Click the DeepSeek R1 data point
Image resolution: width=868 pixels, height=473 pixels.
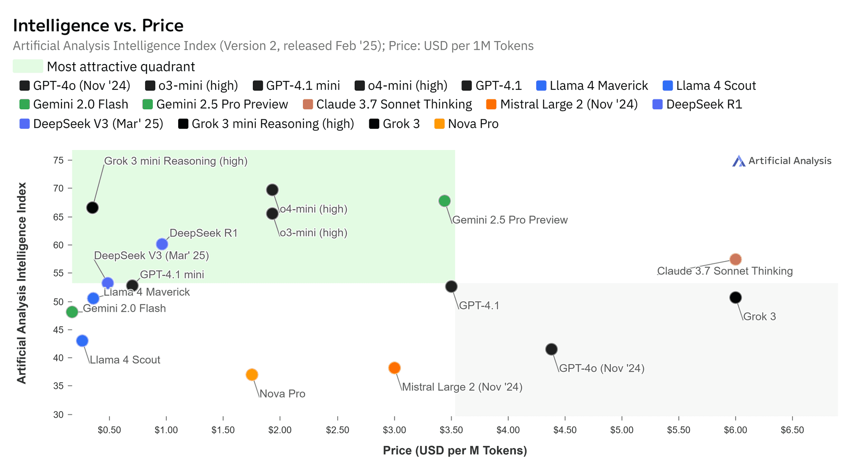click(x=162, y=244)
